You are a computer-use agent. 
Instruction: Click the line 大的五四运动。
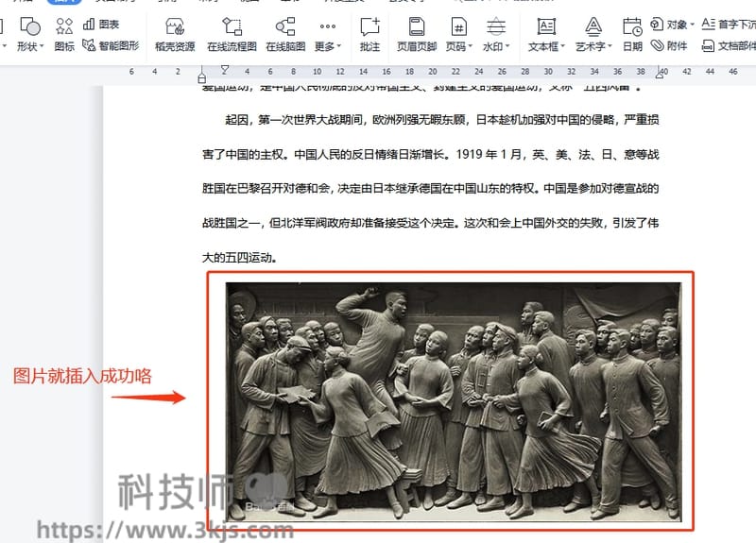[239, 257]
